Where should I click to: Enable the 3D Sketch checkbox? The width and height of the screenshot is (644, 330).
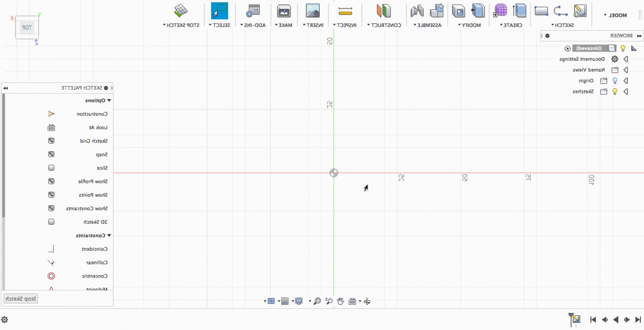[51, 222]
